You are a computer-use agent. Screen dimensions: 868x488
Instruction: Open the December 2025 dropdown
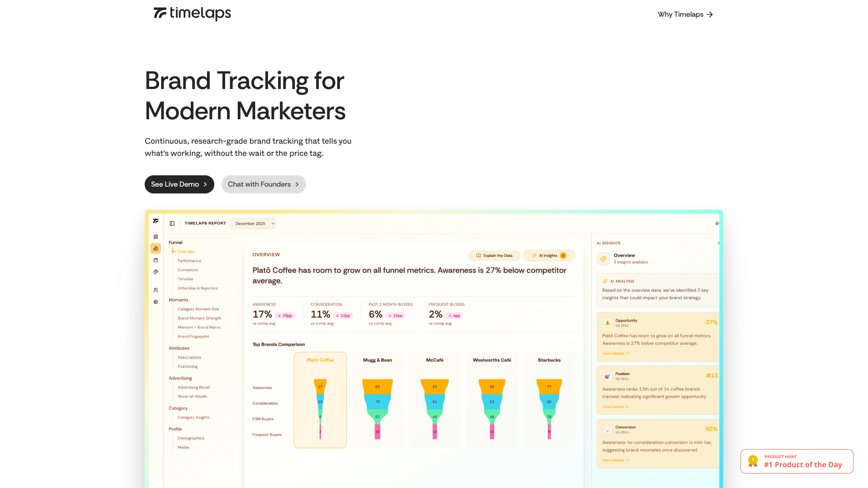[253, 224]
